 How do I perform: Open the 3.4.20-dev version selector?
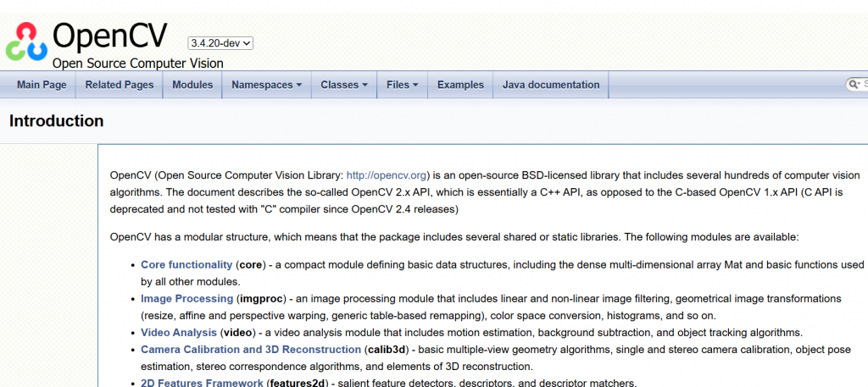[220, 42]
